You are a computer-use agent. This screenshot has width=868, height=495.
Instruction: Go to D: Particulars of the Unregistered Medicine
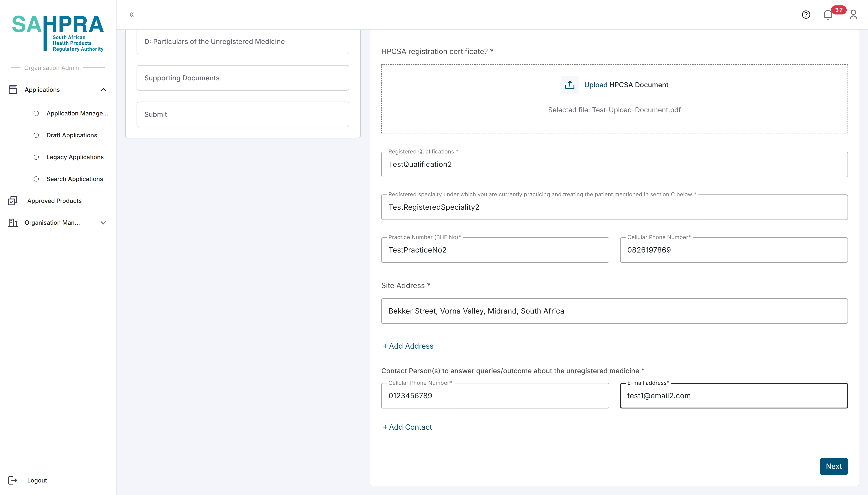[x=243, y=41]
